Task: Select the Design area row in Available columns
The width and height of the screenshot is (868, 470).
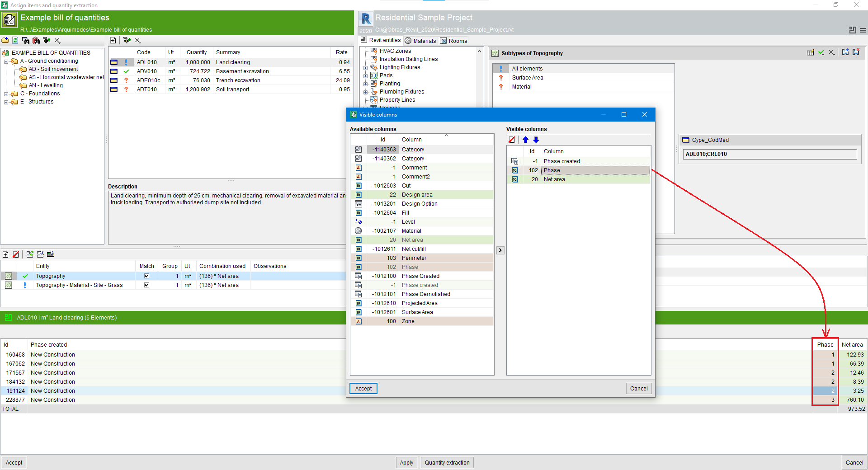Action: (x=422, y=195)
